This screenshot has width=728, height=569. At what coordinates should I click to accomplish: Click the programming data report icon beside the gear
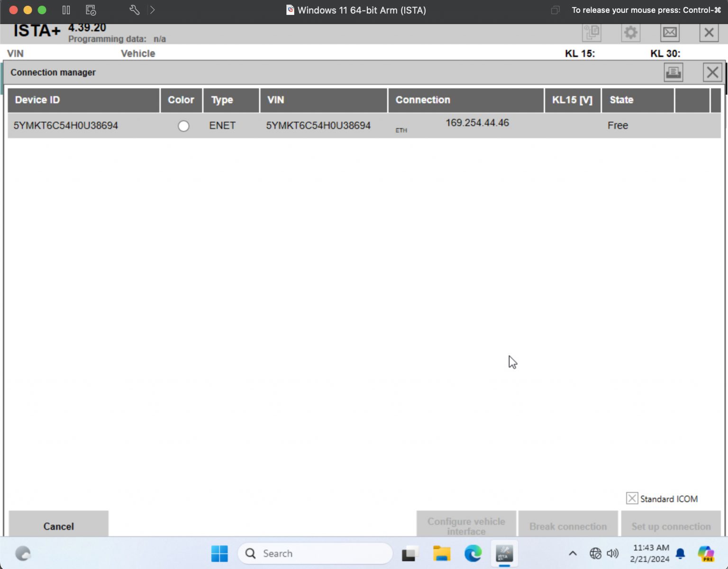[x=591, y=32]
